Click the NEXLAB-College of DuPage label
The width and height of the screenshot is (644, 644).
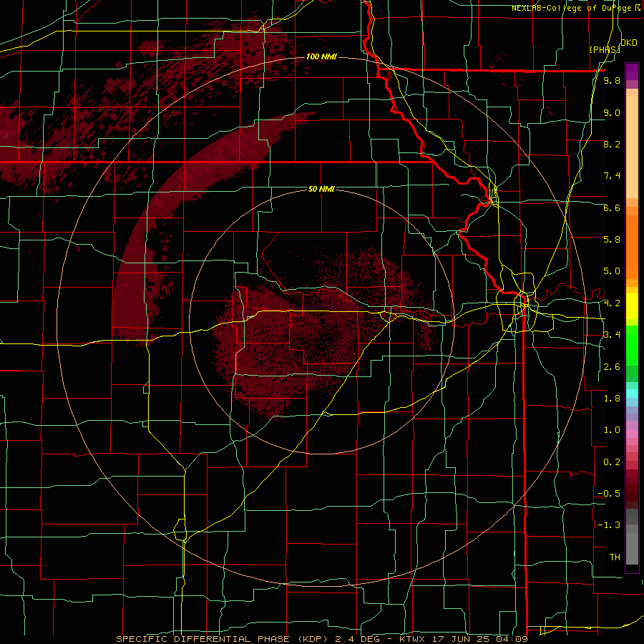pyautogui.click(x=572, y=8)
